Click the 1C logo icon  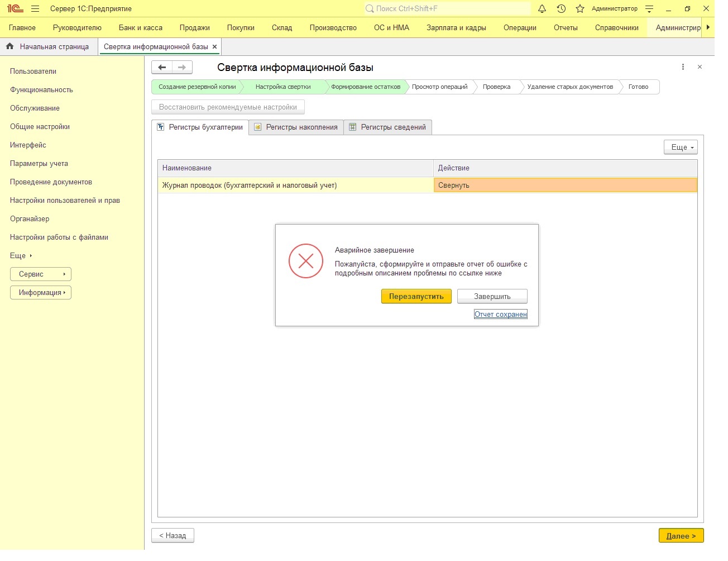pyautogui.click(x=15, y=9)
